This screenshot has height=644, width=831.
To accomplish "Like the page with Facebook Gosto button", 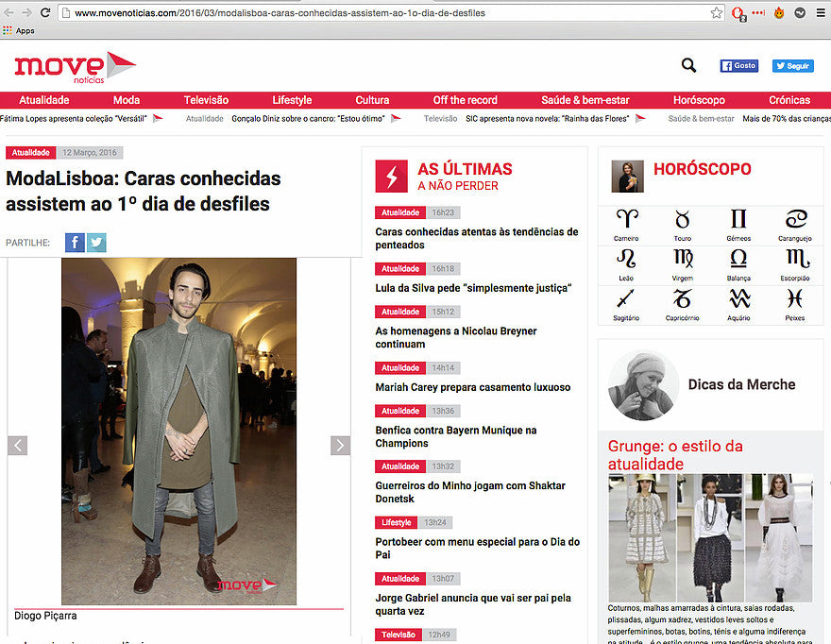I will pyautogui.click(x=738, y=66).
